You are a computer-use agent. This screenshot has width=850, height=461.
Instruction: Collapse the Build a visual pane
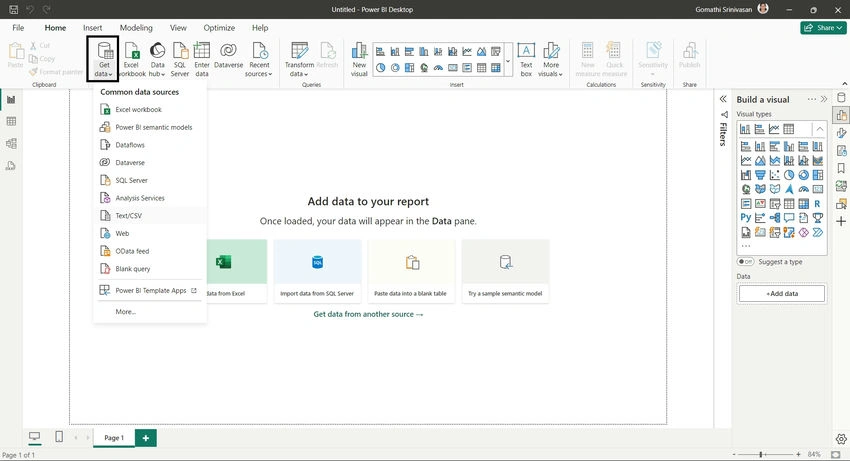pyautogui.click(x=824, y=99)
